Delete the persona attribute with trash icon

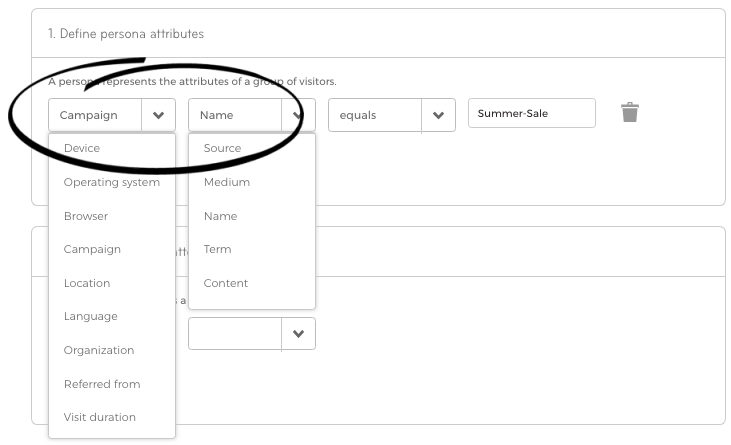[x=629, y=112]
